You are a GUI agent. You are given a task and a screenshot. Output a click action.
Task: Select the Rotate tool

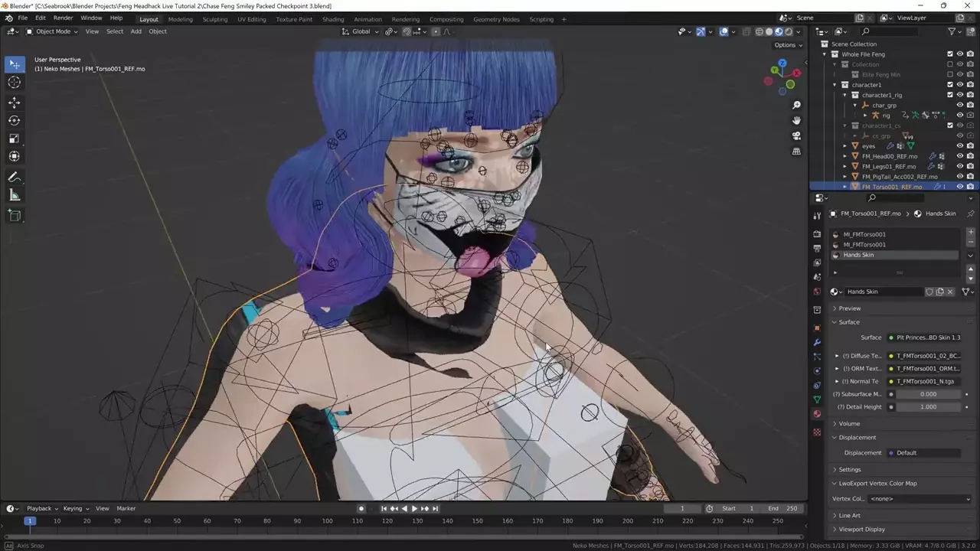pyautogui.click(x=15, y=121)
